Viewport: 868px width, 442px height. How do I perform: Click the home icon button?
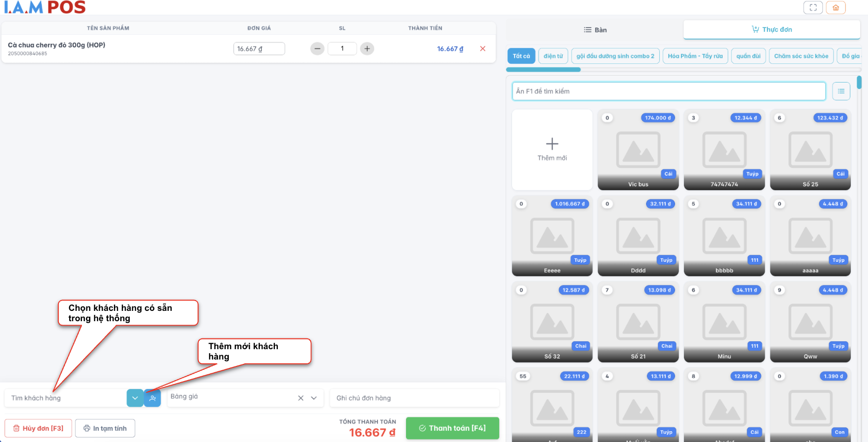pos(836,7)
